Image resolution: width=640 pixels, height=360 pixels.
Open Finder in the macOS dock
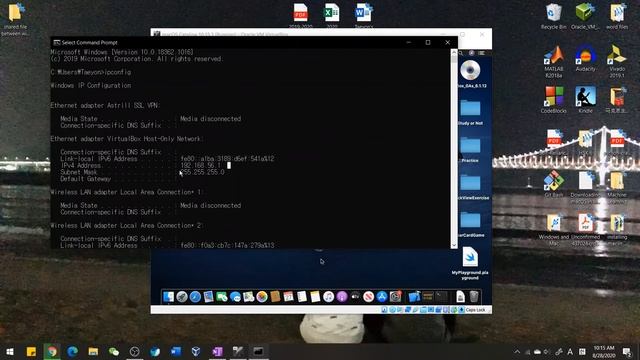pos(168,297)
